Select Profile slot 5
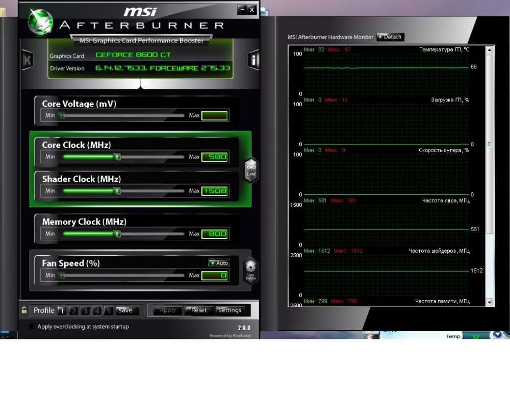510x420 pixels. pyautogui.click(x=109, y=311)
